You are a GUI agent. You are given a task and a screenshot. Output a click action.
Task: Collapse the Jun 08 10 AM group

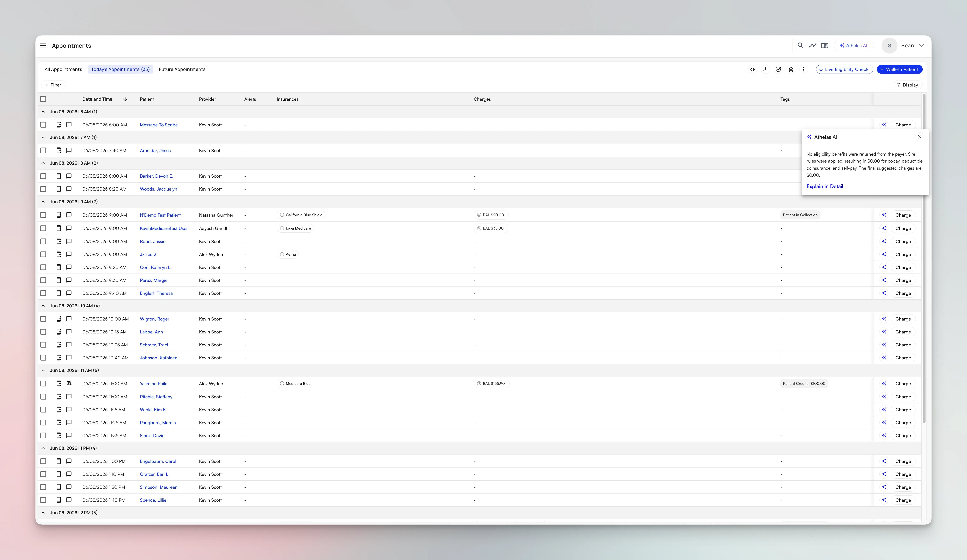coord(43,306)
